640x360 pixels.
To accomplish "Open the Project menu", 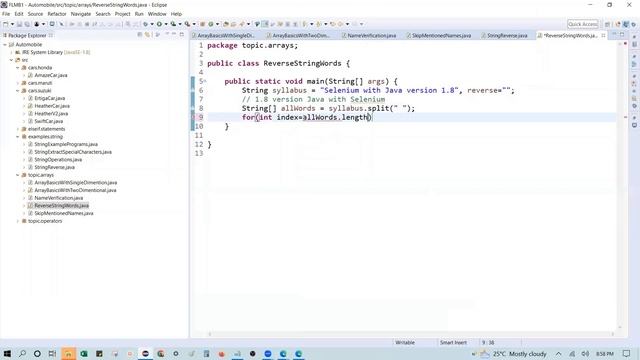I will 122,14.
